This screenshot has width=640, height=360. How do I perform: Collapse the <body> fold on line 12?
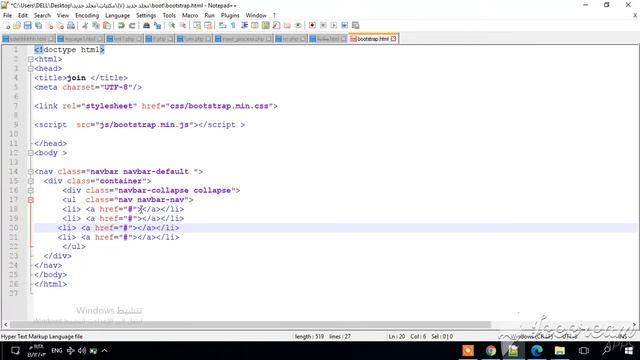coord(31,153)
